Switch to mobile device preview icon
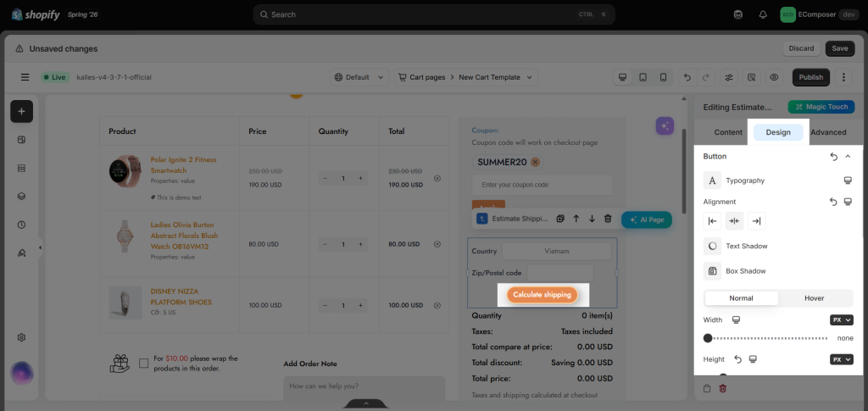Screen dimensions: 868x411 pyautogui.click(x=663, y=77)
